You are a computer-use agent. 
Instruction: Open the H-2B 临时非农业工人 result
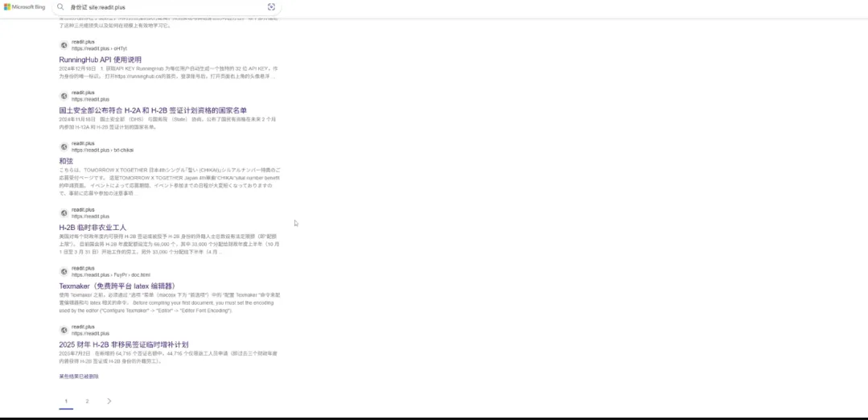[93, 228]
